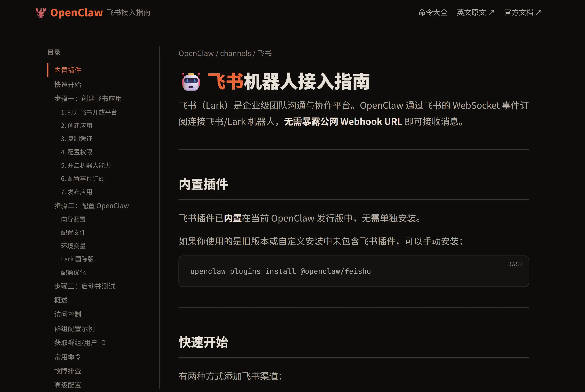Viewport: 585px width, 392px height.
Task: Click the 内置插件 section heading
Action: (x=203, y=184)
